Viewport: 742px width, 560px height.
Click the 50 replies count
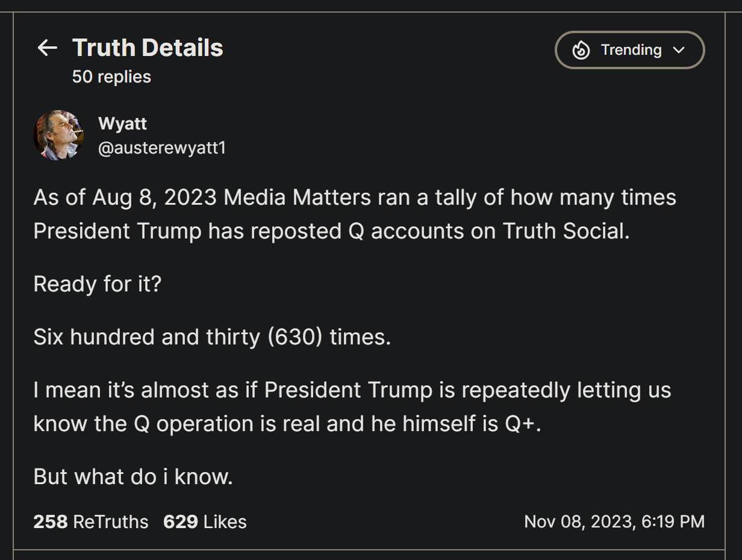point(111,77)
